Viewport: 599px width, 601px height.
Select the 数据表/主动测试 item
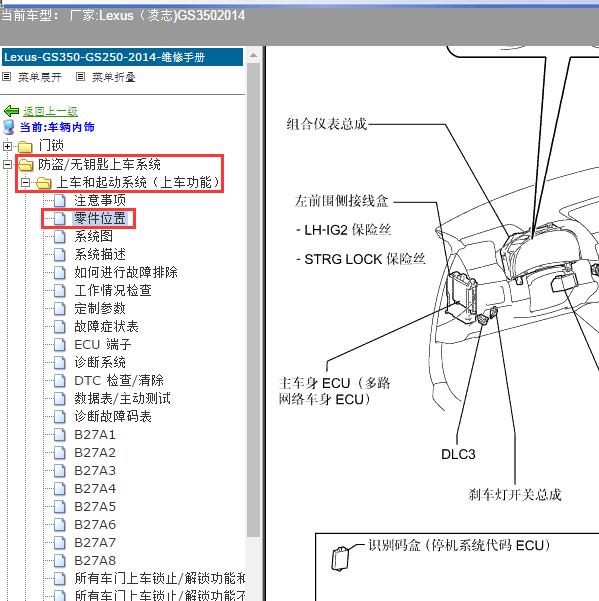click(x=122, y=399)
